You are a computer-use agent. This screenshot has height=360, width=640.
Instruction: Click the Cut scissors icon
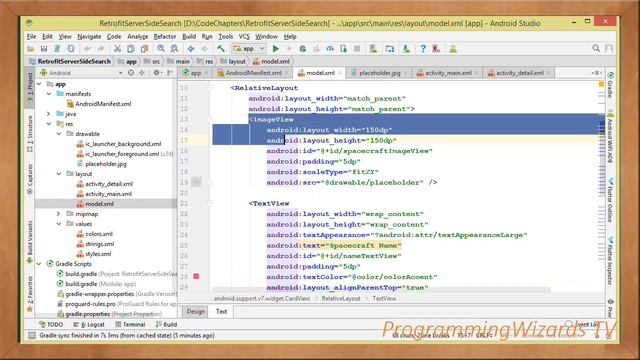(x=117, y=49)
